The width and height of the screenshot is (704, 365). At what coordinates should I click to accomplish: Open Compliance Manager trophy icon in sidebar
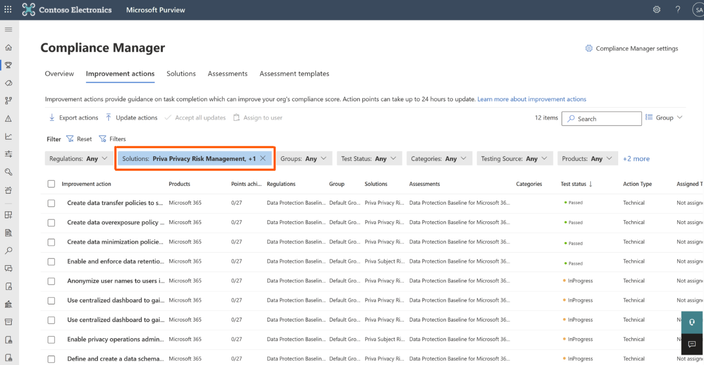[9, 65]
